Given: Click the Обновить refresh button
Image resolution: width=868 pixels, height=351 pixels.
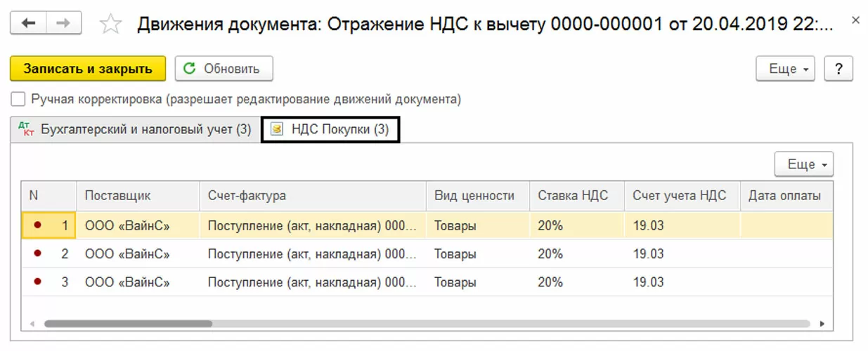Looking at the screenshot, I should (224, 69).
